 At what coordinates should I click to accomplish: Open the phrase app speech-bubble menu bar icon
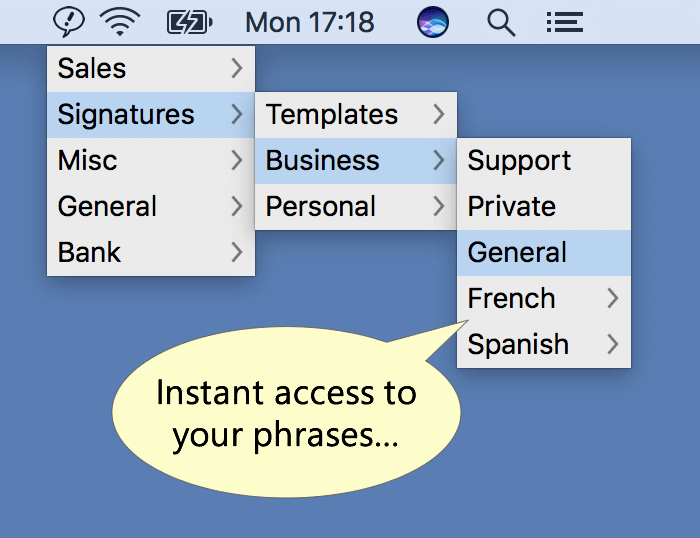[68, 22]
